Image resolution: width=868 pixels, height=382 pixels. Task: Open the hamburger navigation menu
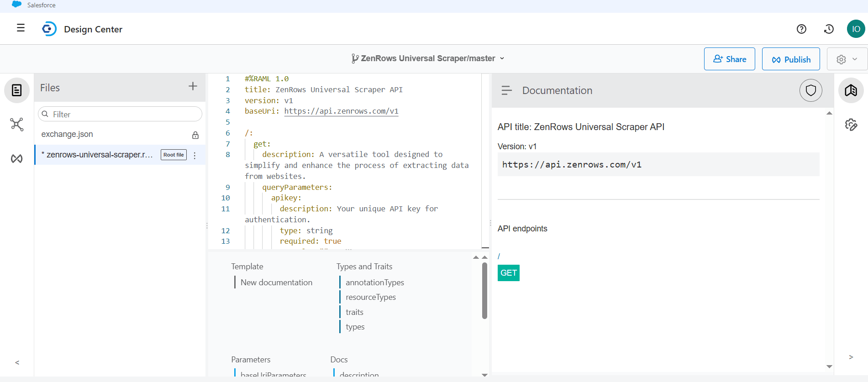tap(21, 28)
